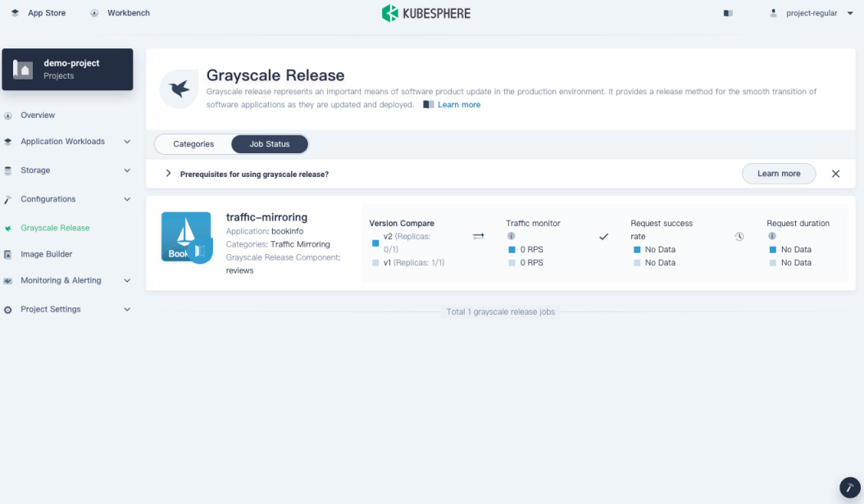This screenshot has width=864, height=504.
Task: Open the Learn more link under description
Action: click(x=459, y=105)
